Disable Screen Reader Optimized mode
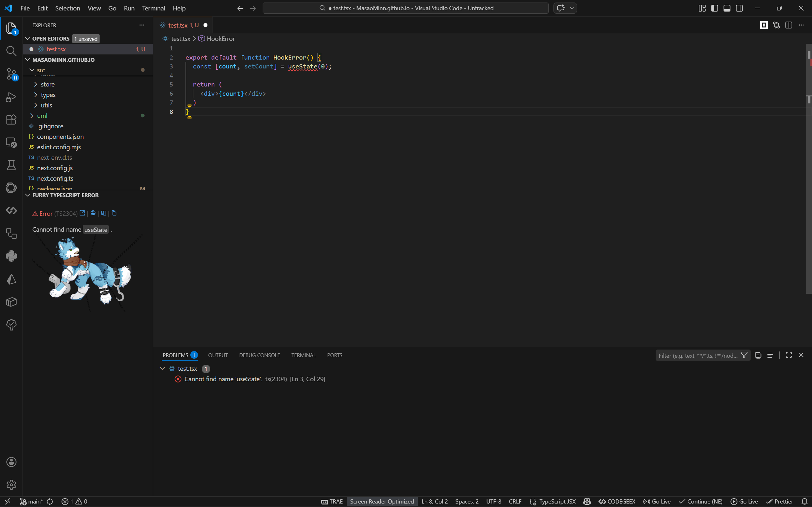This screenshot has height=507, width=812. click(x=382, y=501)
